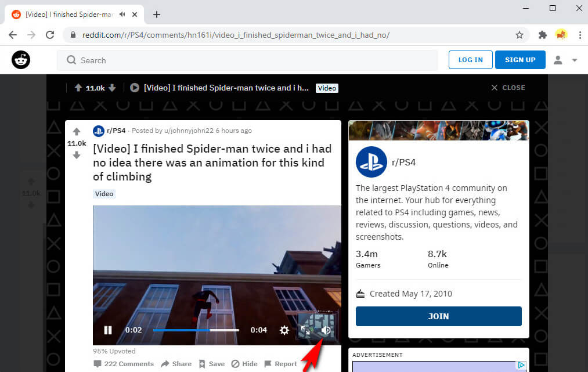Click the '95% Upvoted' text

pyautogui.click(x=114, y=351)
